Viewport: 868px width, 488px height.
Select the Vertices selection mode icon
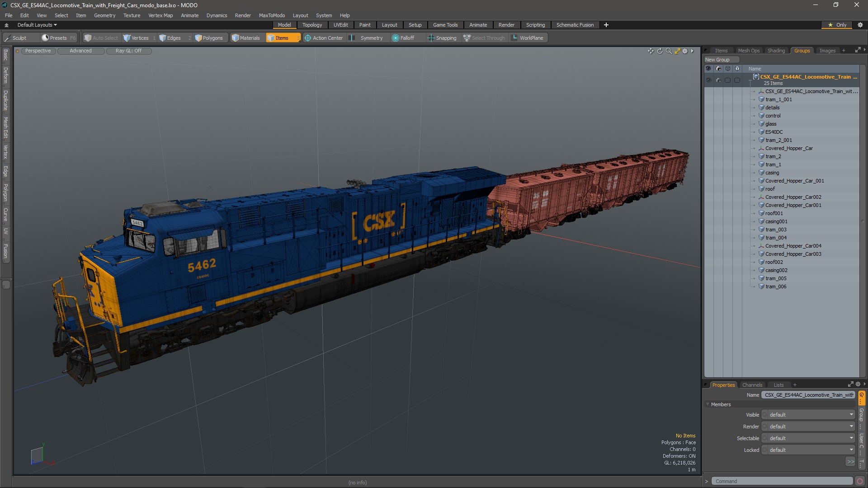tap(127, 38)
